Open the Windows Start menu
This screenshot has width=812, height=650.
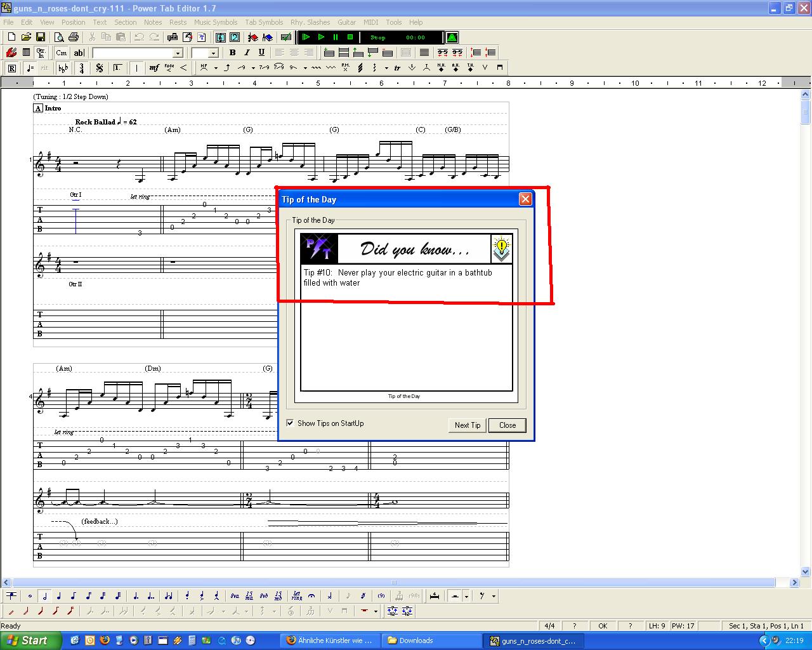click(30, 640)
